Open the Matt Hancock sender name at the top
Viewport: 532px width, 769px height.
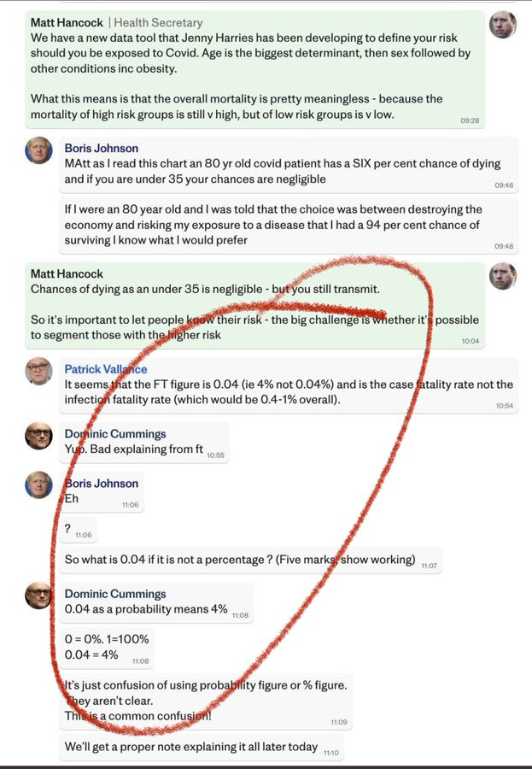[x=67, y=22]
